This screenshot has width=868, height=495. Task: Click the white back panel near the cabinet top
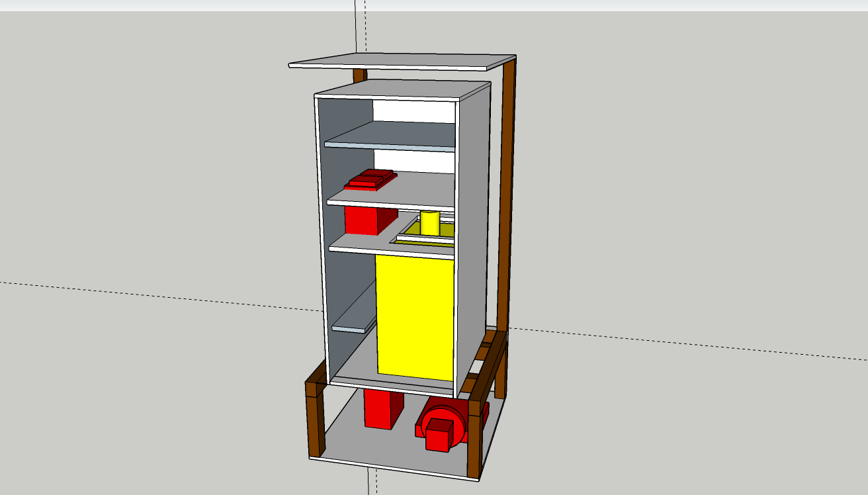pos(413,110)
